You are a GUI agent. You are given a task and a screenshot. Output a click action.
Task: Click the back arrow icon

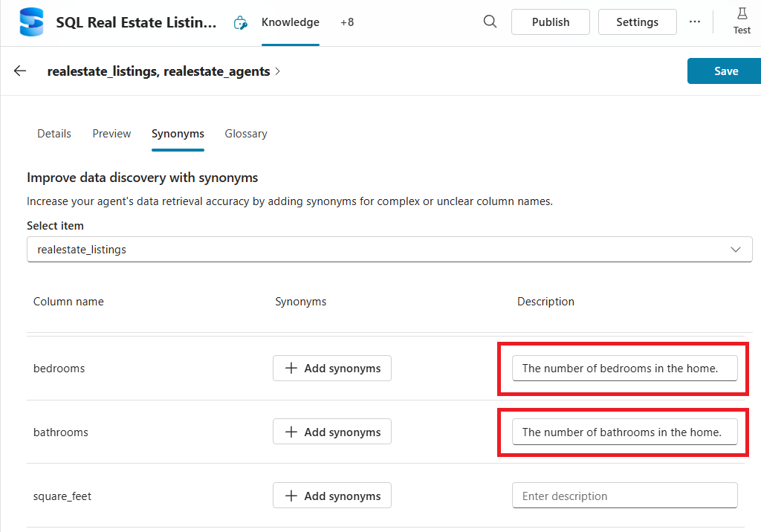coord(20,71)
